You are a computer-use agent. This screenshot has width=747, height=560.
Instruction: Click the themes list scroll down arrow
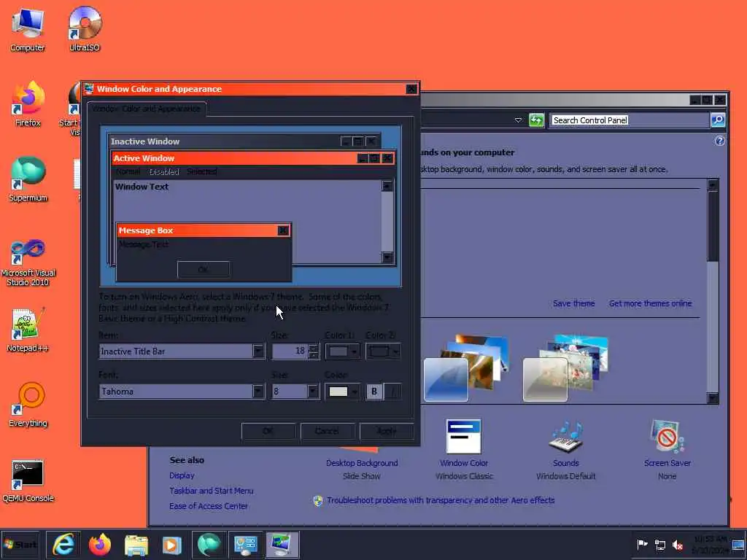point(713,397)
